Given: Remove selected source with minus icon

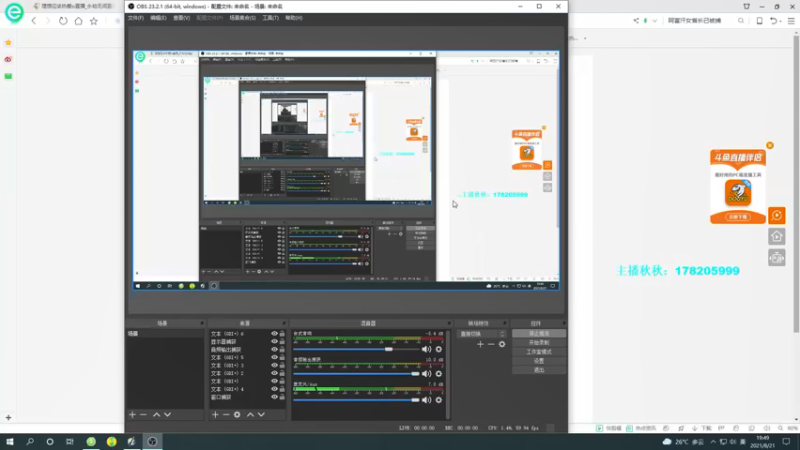Looking at the screenshot, I should 226,415.
